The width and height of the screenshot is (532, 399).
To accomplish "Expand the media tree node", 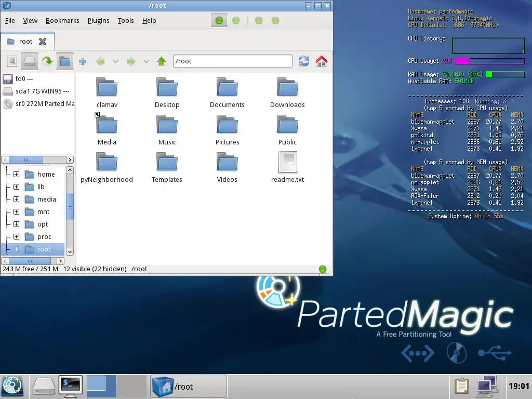I will click(x=16, y=199).
